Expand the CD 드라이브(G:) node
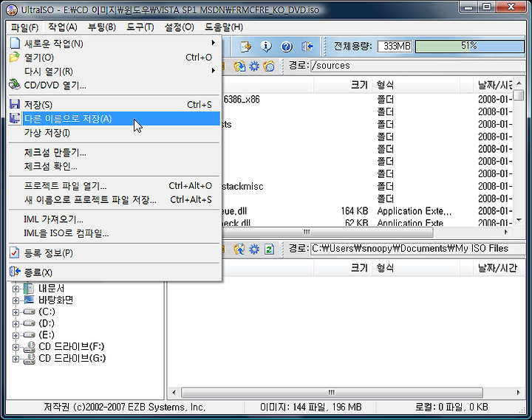Image resolution: width=532 pixels, height=420 pixels. tap(16, 359)
